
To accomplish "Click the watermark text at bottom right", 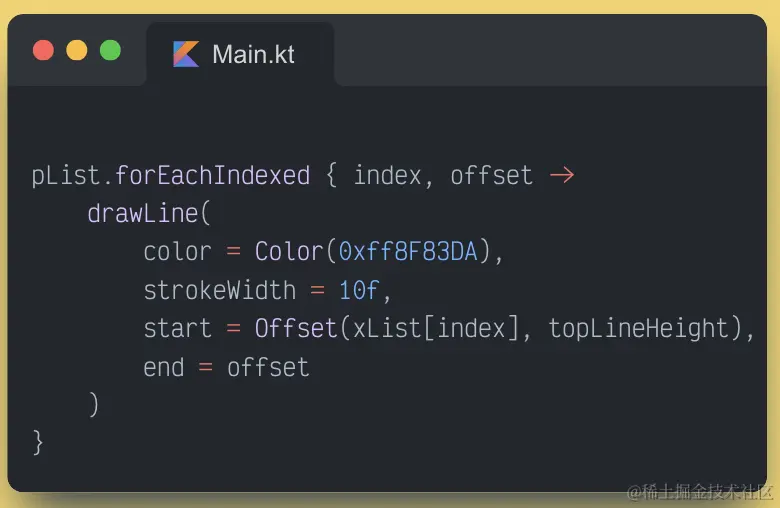I will pyautogui.click(x=700, y=491).
